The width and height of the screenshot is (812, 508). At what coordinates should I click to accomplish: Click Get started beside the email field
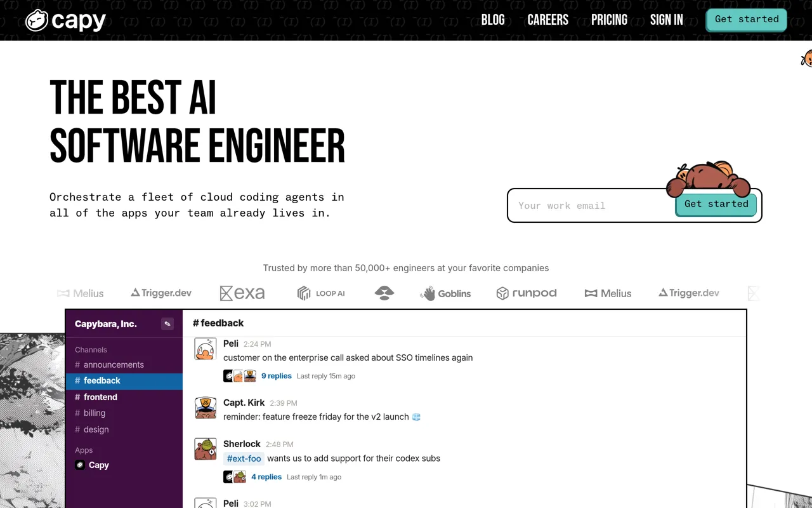(x=716, y=204)
